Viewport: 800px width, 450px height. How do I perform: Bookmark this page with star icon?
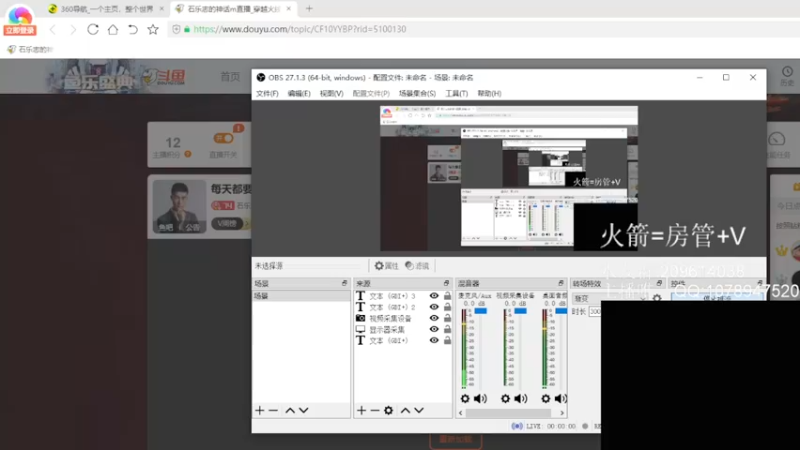153,30
